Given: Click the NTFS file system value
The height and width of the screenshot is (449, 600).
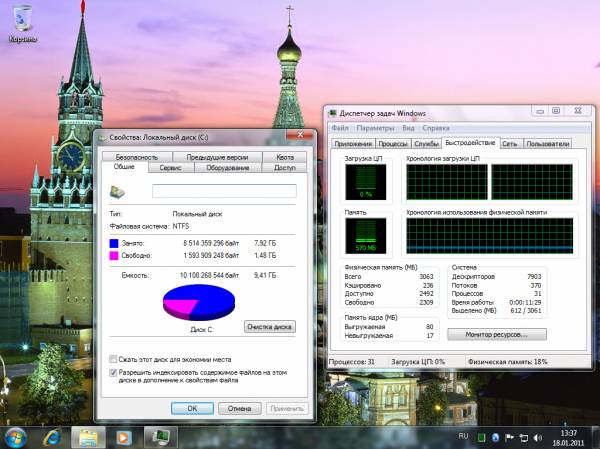Looking at the screenshot, I should 181,226.
